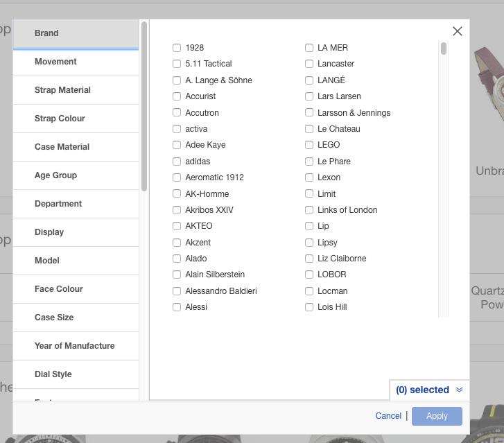Tick the 5.11 Tactical checkbox
The image size is (504, 443).
(177, 64)
